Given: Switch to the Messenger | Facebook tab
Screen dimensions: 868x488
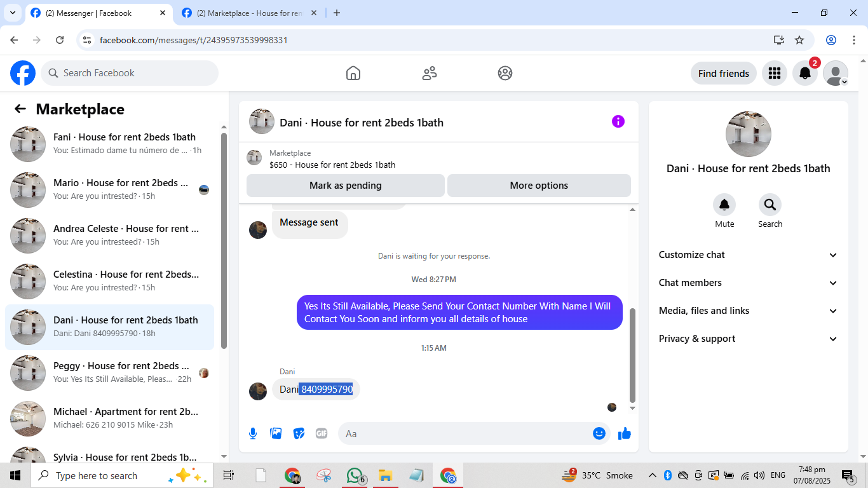Looking at the screenshot, I should [98, 13].
